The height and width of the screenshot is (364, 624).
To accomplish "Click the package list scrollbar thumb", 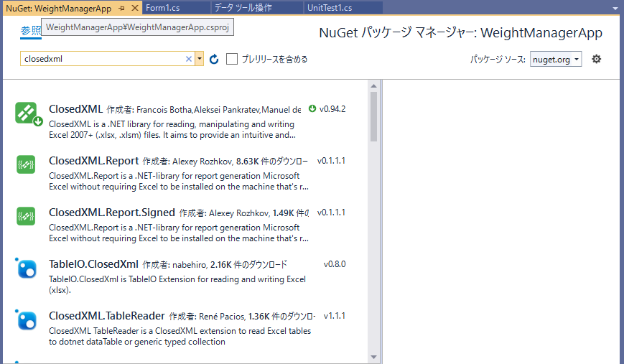I will [x=373, y=116].
